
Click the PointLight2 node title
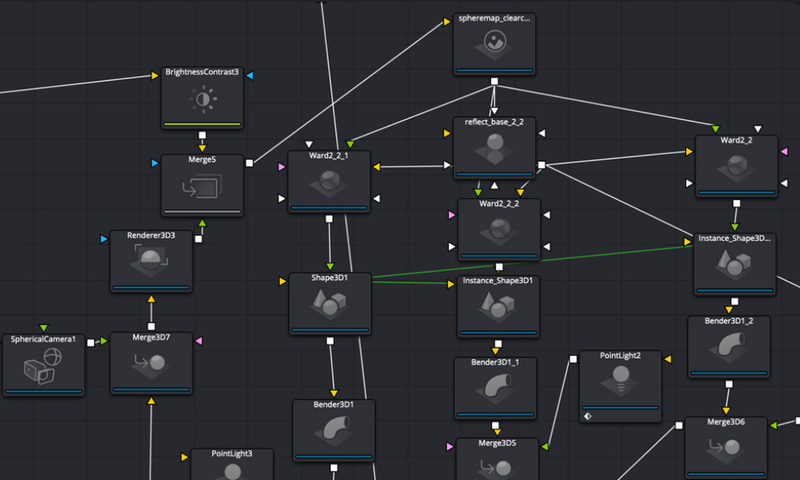tap(620, 356)
